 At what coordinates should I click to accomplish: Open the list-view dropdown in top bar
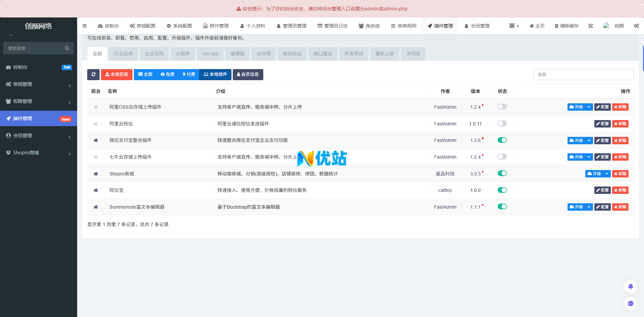514,26
